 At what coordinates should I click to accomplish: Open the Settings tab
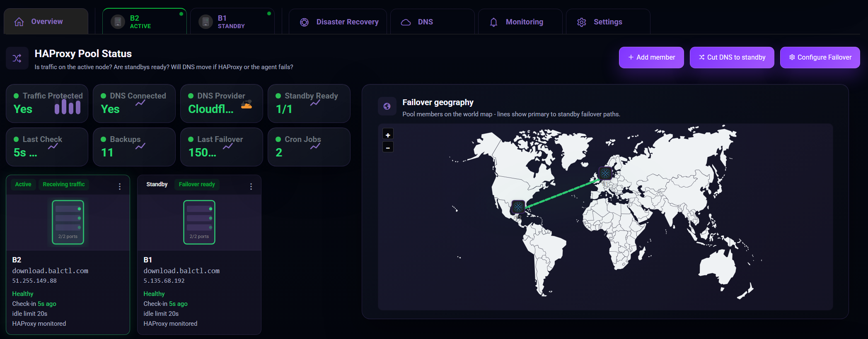click(x=608, y=22)
